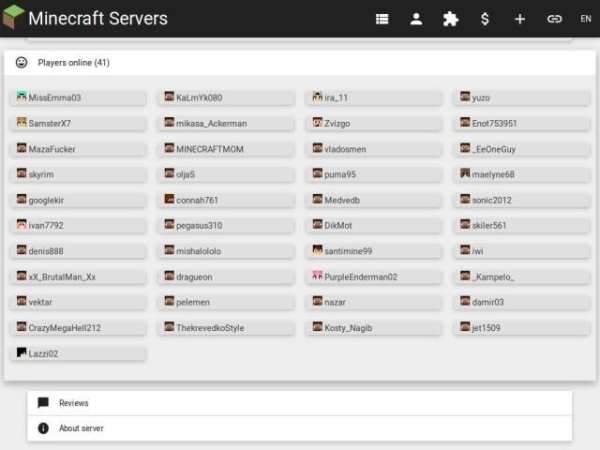Click Enot753951's avatar head icon
The height and width of the screenshot is (450, 600).
tap(465, 122)
